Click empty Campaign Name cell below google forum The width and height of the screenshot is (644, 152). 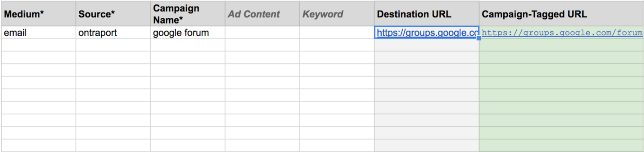click(188, 45)
